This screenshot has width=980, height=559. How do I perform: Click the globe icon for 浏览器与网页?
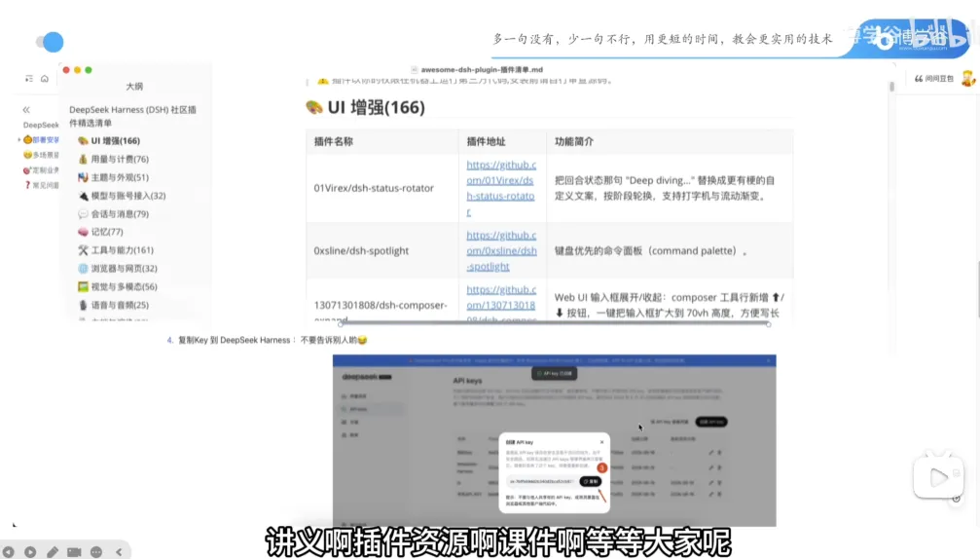point(83,268)
